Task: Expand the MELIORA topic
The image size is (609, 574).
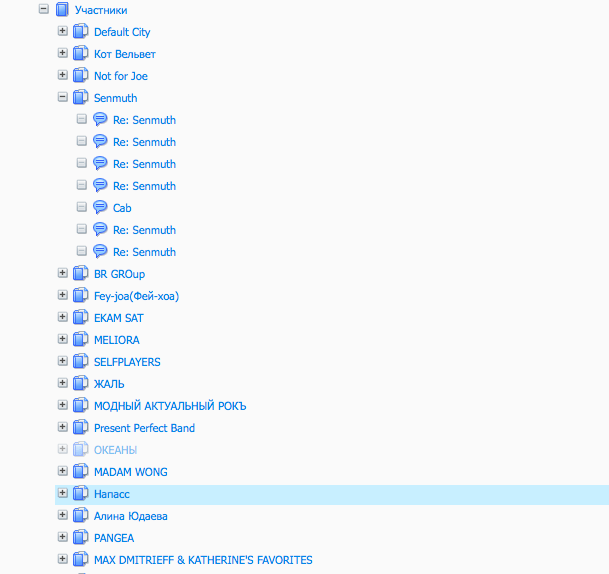Action: tap(63, 339)
